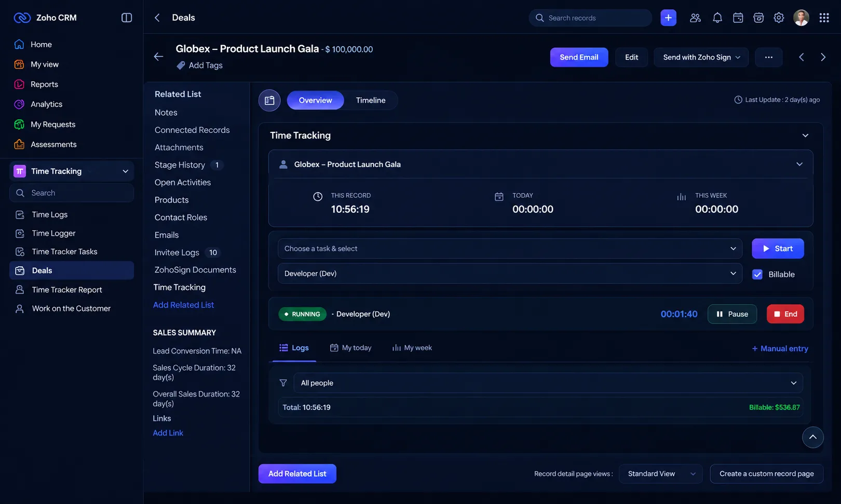This screenshot has width=841, height=504.
Task: Click Create a custom record page
Action: pos(767,474)
